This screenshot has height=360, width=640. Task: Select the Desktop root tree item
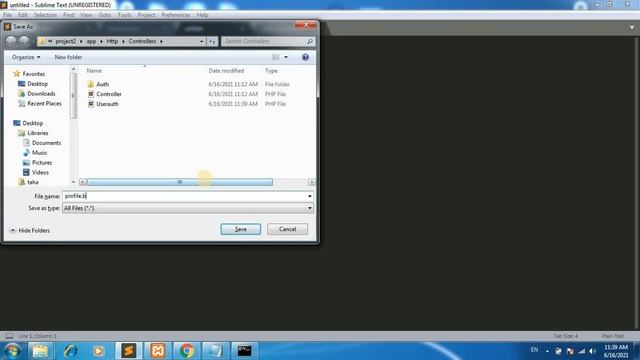(33, 123)
